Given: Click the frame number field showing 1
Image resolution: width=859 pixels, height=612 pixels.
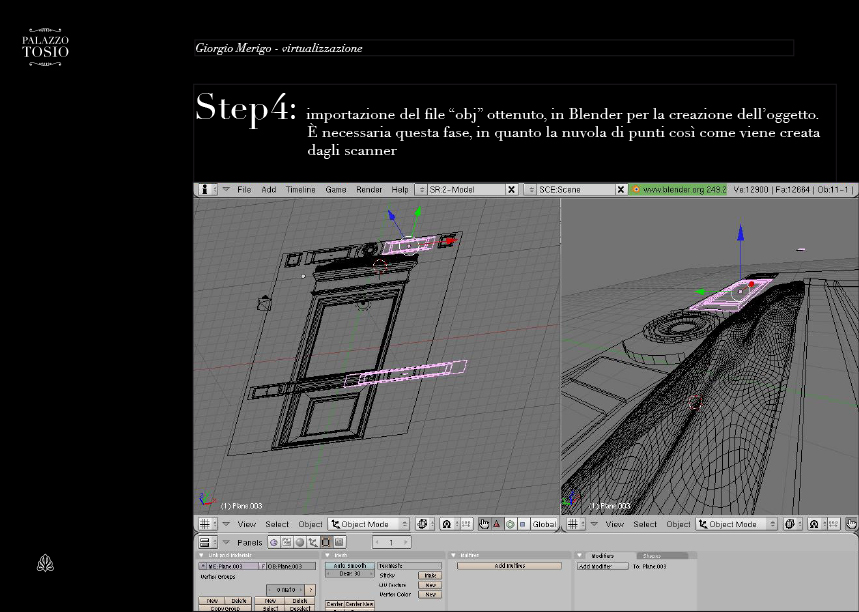Looking at the screenshot, I should (391, 542).
